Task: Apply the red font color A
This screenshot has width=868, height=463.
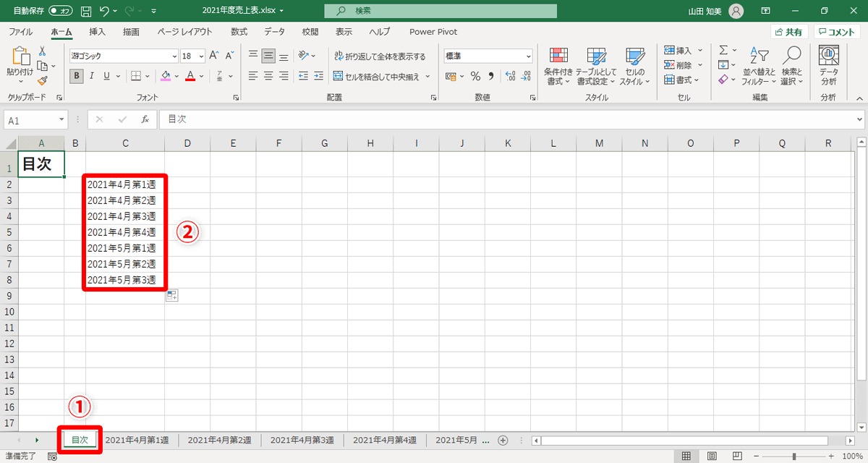Action: pos(190,76)
